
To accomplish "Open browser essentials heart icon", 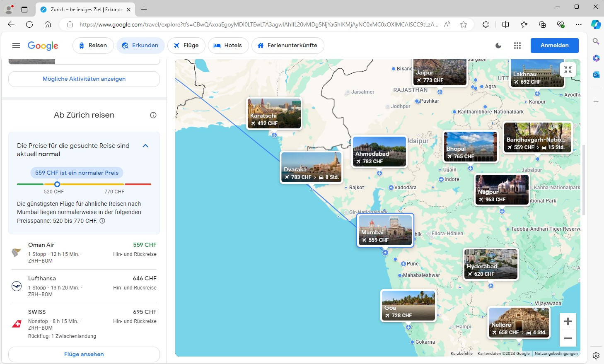I will pos(561,24).
